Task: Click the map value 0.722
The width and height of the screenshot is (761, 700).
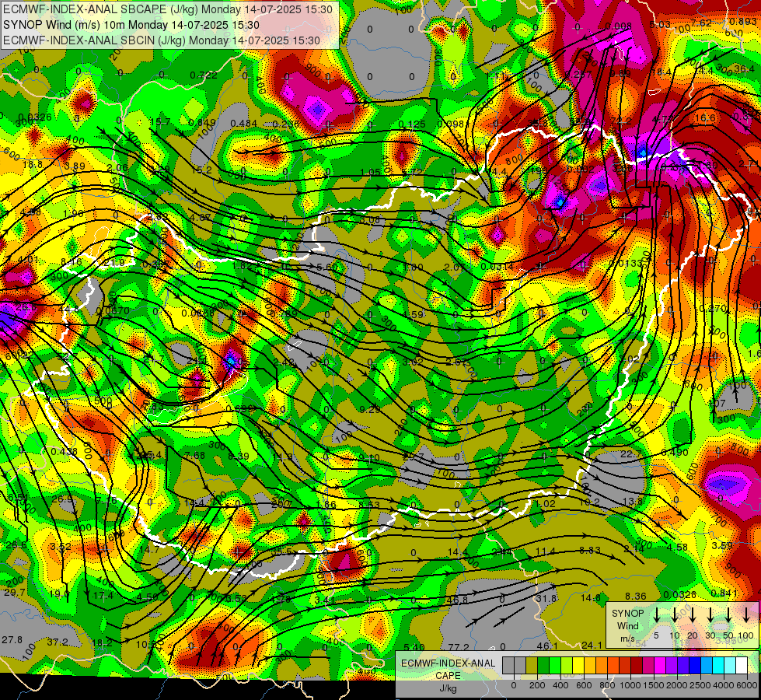Action: tap(204, 75)
